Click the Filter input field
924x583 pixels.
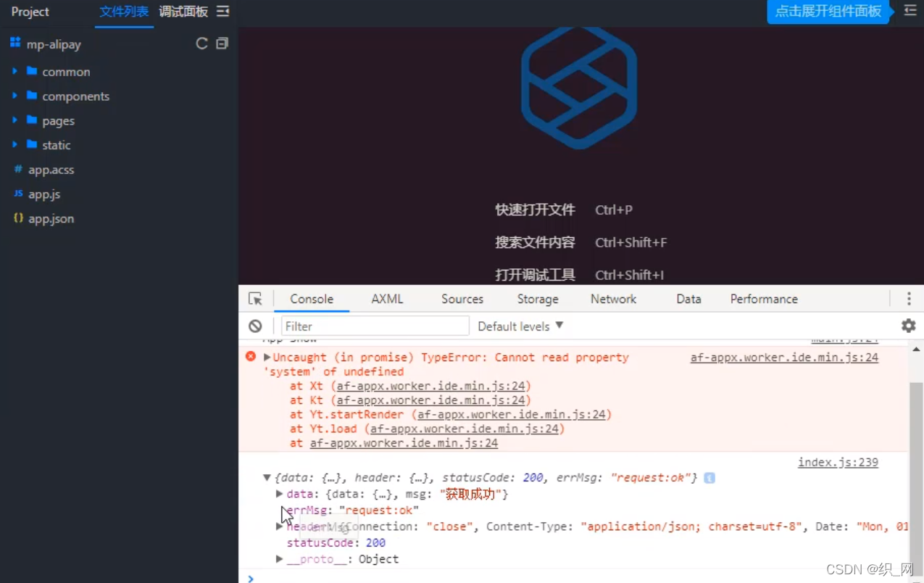click(x=375, y=326)
